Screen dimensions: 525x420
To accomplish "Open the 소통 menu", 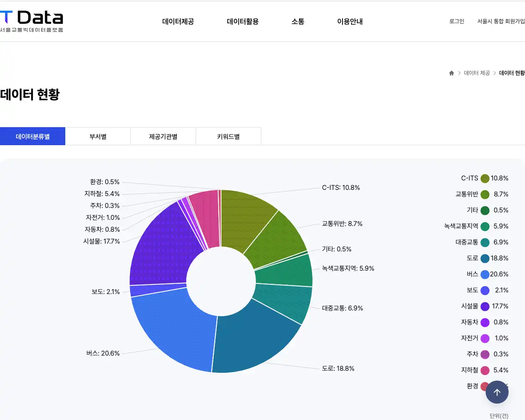I will [x=297, y=21].
